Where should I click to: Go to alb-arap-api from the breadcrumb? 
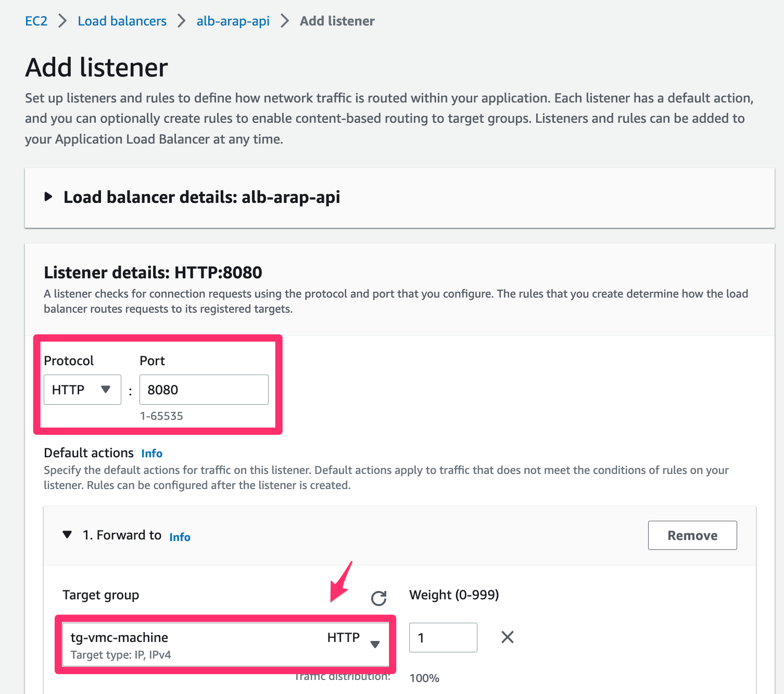pyautogui.click(x=233, y=21)
